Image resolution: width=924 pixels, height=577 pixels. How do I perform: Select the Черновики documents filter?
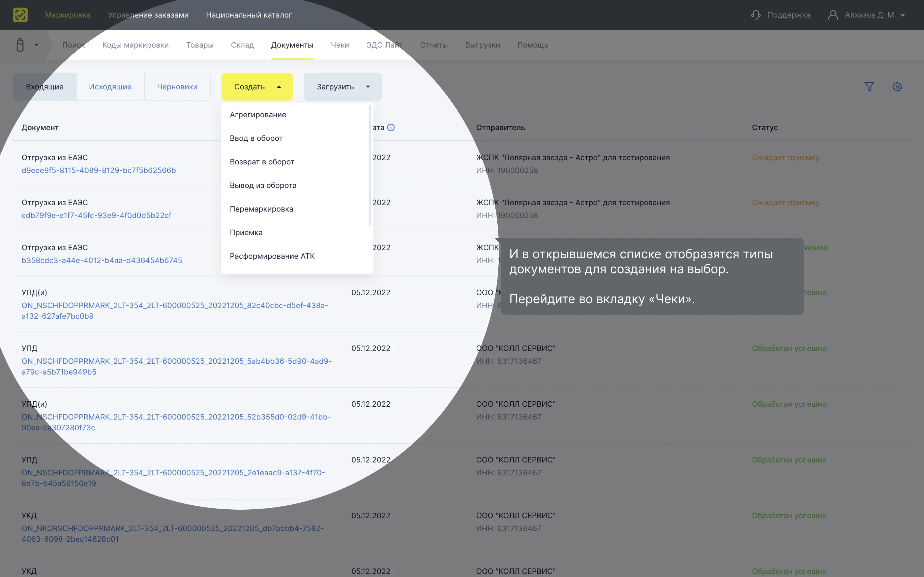point(178,87)
